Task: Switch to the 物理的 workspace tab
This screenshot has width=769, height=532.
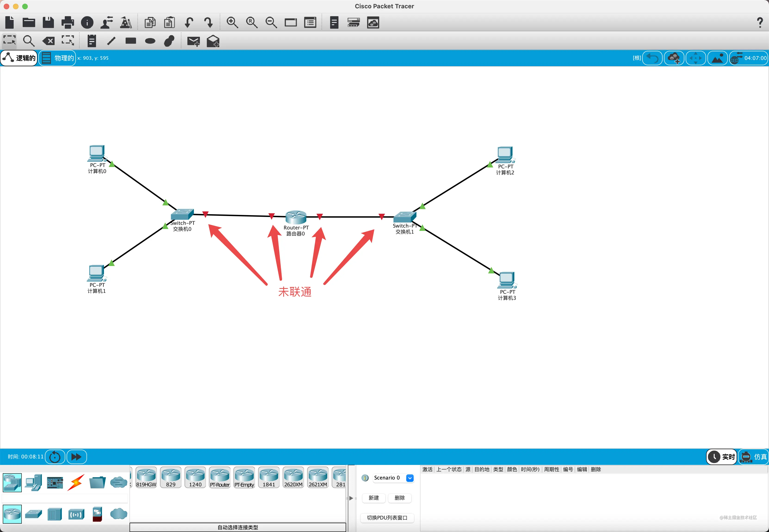Action: coord(57,58)
